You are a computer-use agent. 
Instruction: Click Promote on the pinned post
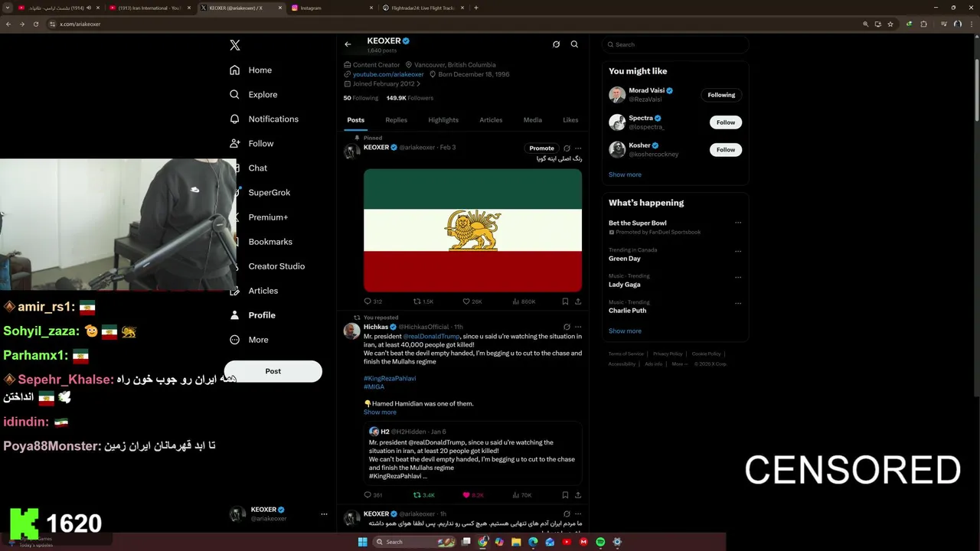541,148
